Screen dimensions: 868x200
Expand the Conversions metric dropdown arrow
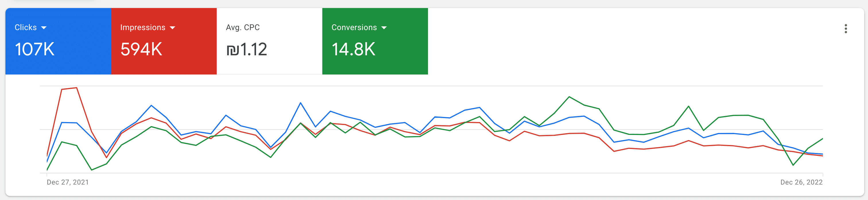point(384,28)
